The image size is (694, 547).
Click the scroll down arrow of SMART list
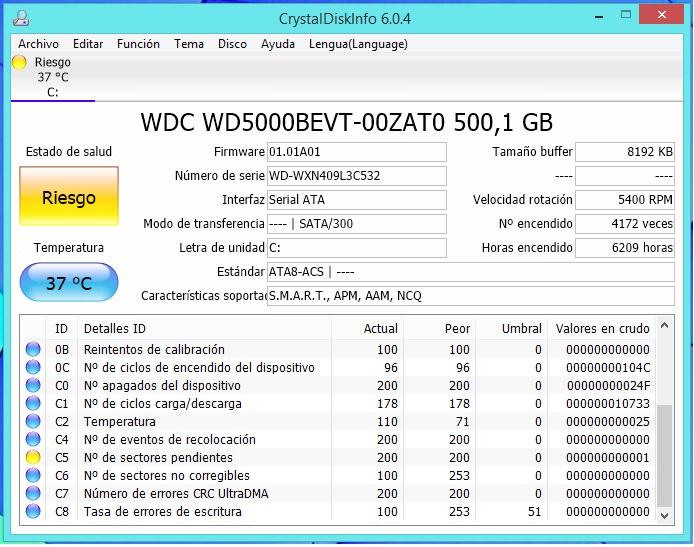click(664, 515)
